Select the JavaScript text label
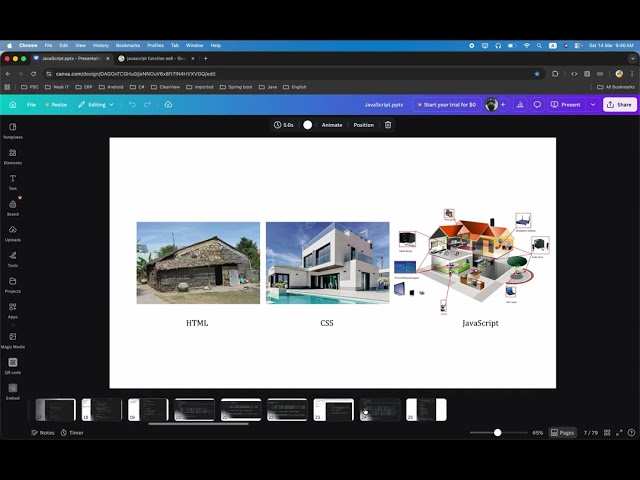 tap(480, 323)
